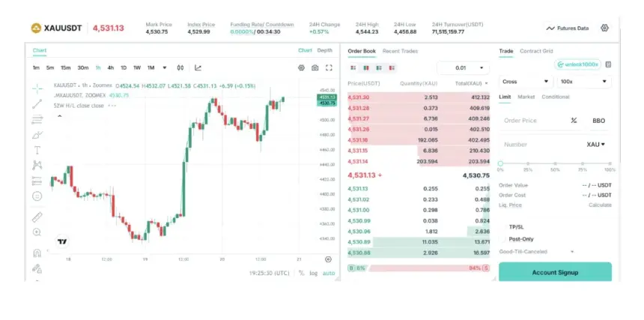The width and height of the screenshot is (644, 320).
Task: Switch to the Depth chart view
Action: pyautogui.click(x=324, y=50)
